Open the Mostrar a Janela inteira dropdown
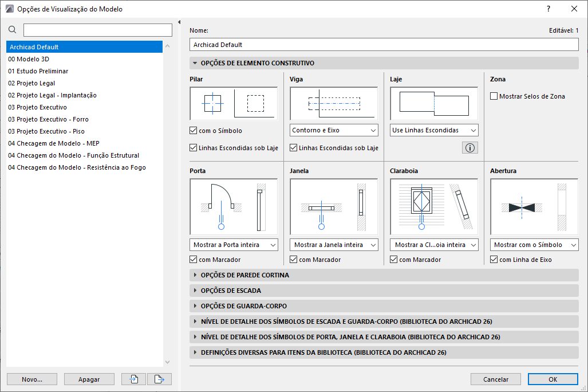This screenshot has width=588, height=392. coord(333,244)
